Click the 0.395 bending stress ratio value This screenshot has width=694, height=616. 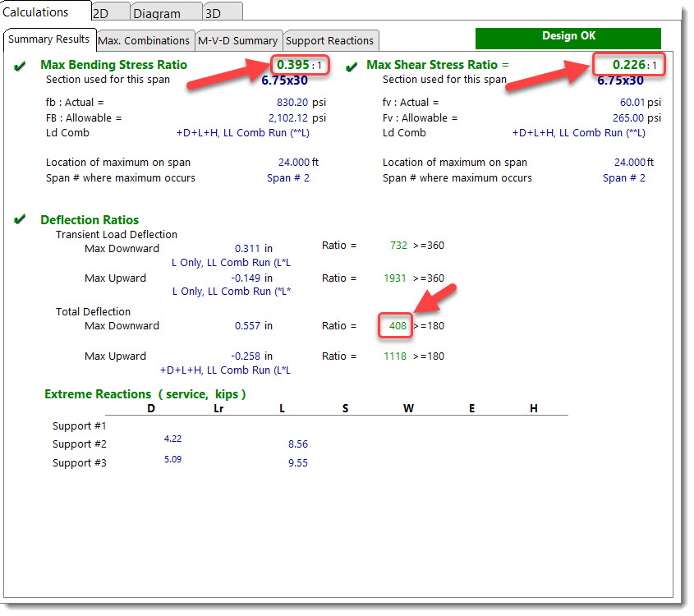292,65
